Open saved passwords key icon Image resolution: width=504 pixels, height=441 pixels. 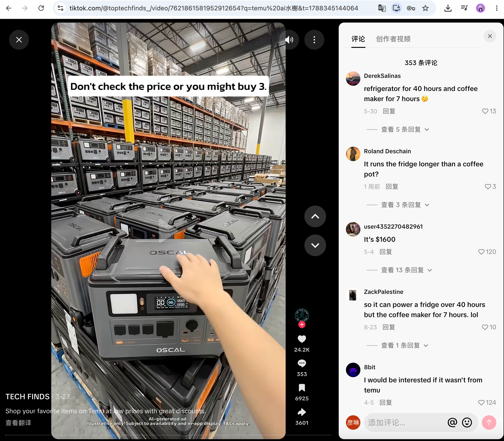[411, 8]
